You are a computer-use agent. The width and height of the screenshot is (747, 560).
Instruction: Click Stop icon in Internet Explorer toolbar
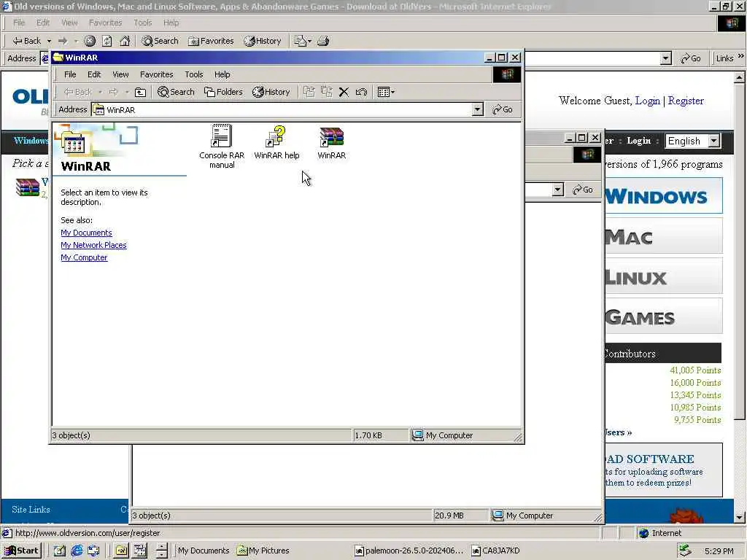click(90, 41)
